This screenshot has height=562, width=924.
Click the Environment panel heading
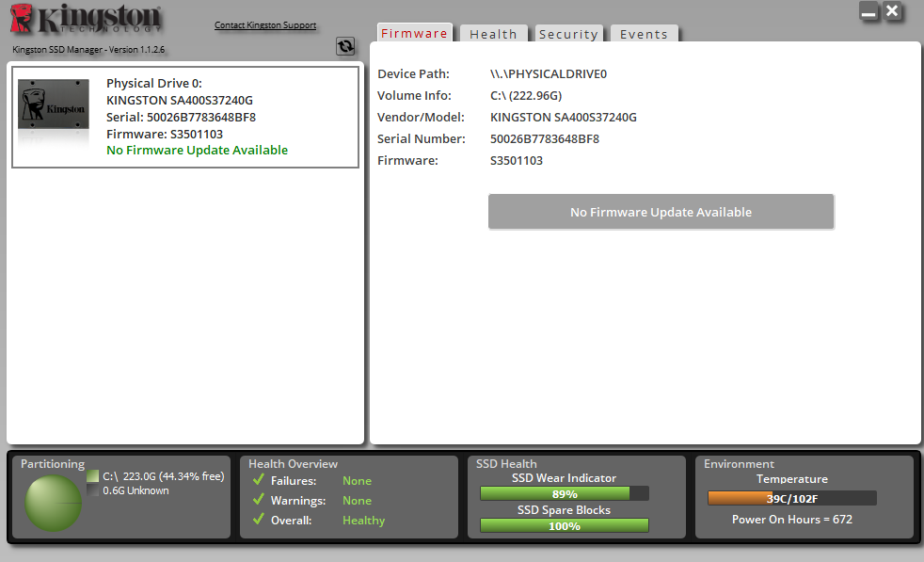[739, 464]
